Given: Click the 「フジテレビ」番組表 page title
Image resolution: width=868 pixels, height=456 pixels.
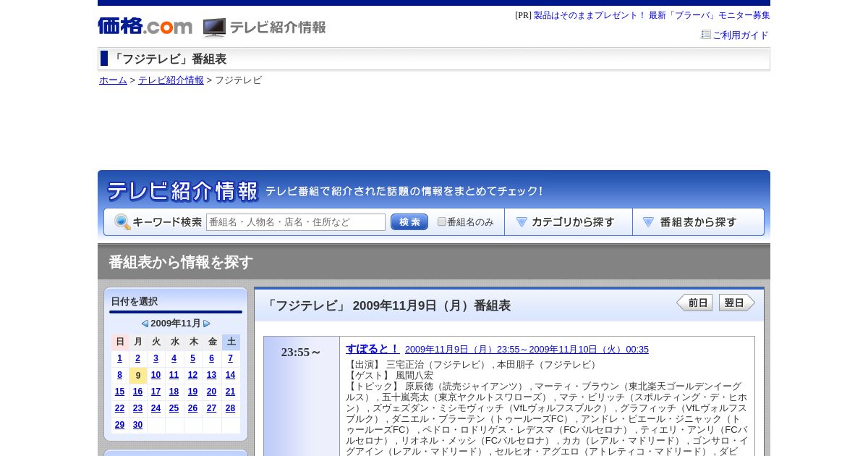Looking at the screenshot, I should [x=169, y=59].
